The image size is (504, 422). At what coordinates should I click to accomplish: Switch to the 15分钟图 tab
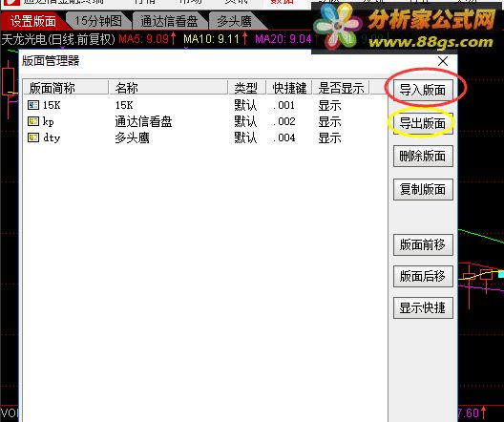click(x=98, y=21)
